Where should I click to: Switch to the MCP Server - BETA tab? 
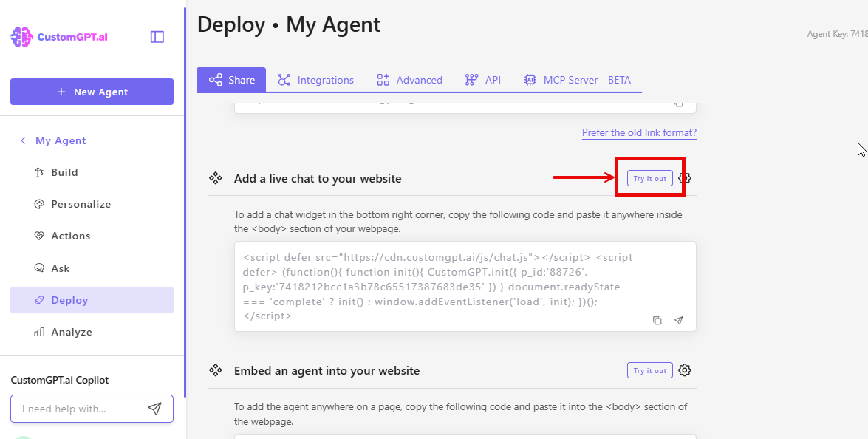click(578, 80)
